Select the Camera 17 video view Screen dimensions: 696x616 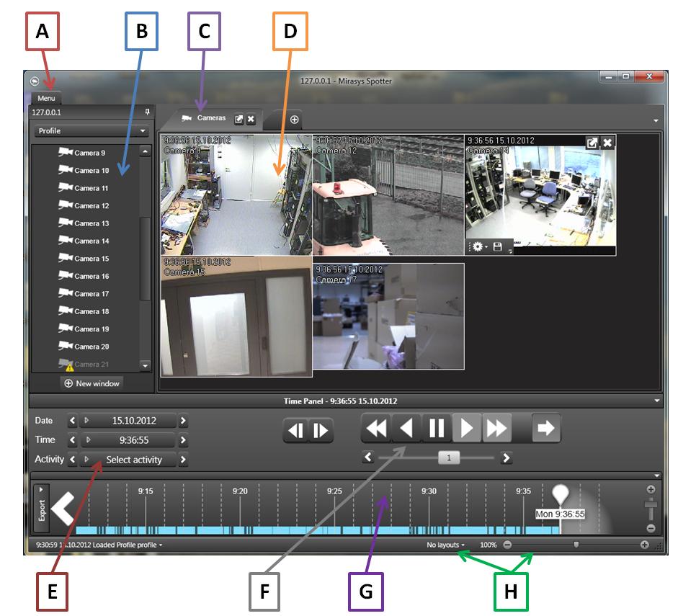388,316
